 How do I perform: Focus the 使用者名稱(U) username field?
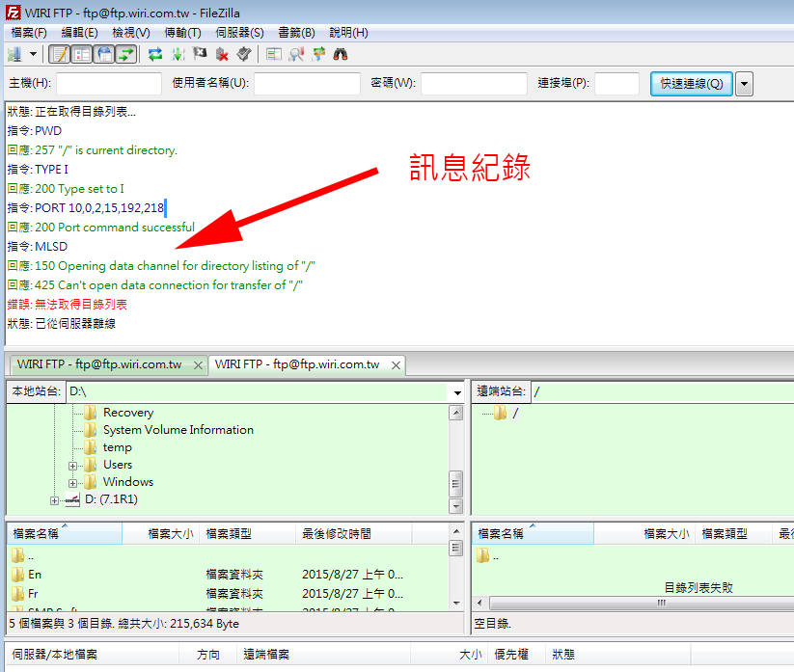pyautogui.click(x=307, y=84)
